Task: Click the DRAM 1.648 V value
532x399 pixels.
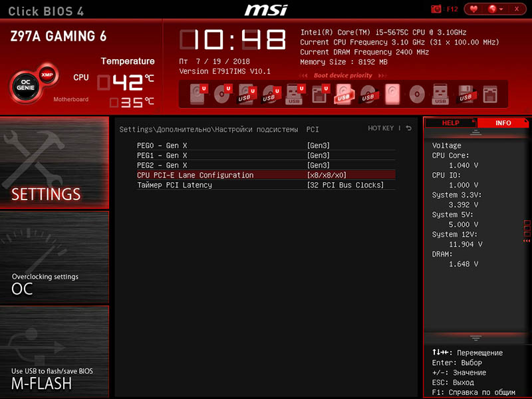Action: pyautogui.click(x=464, y=264)
